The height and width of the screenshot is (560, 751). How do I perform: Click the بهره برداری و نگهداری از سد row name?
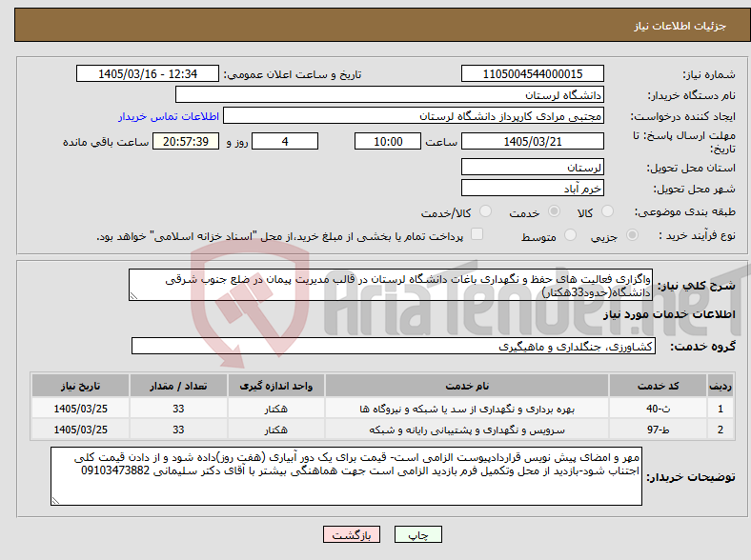467,410
